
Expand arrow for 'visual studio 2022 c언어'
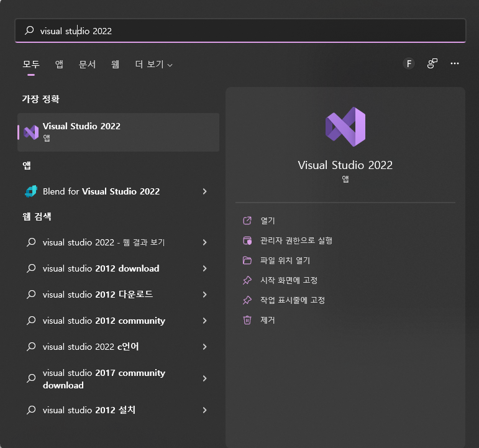204,347
